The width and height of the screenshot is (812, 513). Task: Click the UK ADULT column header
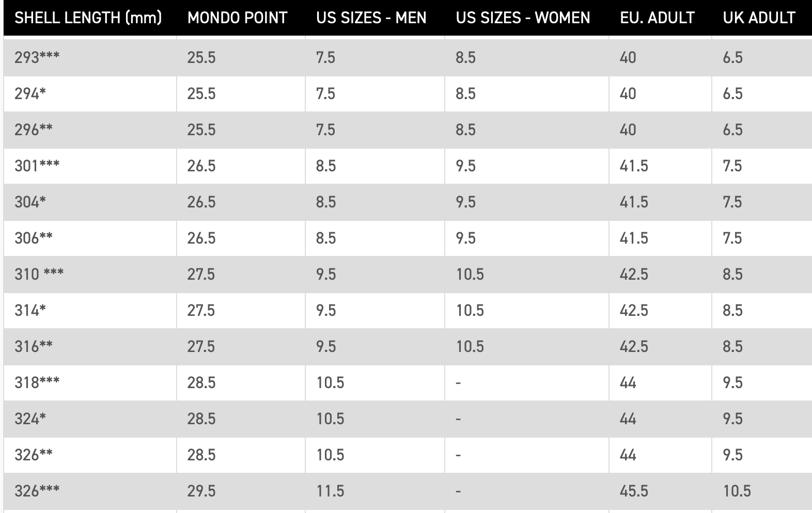click(759, 18)
